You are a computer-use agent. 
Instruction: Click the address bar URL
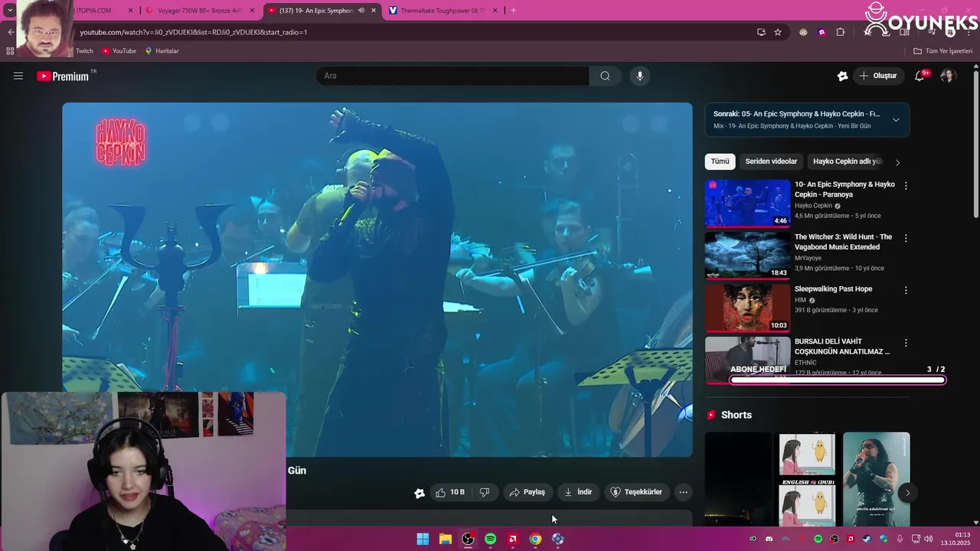pos(194,32)
